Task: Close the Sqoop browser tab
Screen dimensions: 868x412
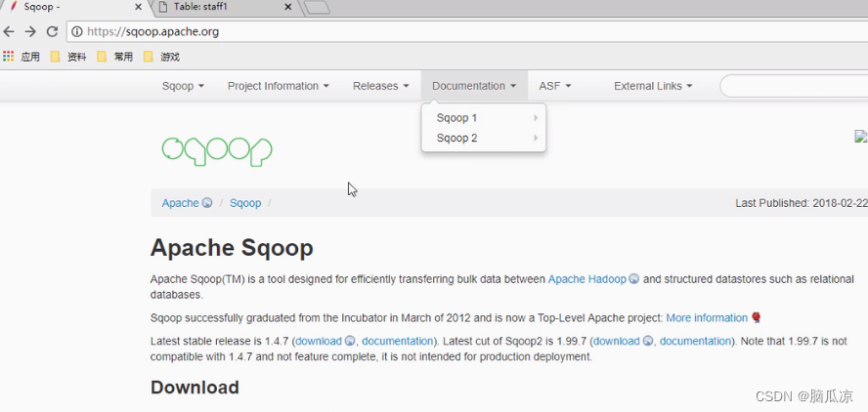Action: [x=139, y=7]
